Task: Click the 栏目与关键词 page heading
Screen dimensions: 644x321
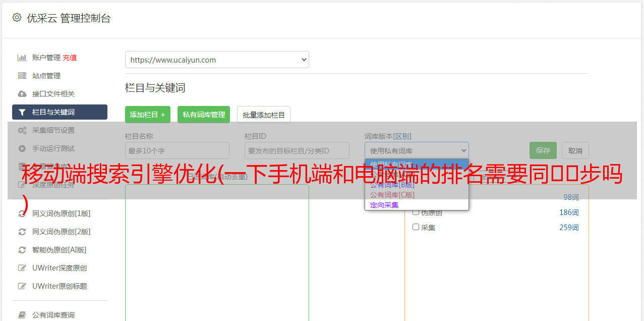Action: click(x=155, y=88)
